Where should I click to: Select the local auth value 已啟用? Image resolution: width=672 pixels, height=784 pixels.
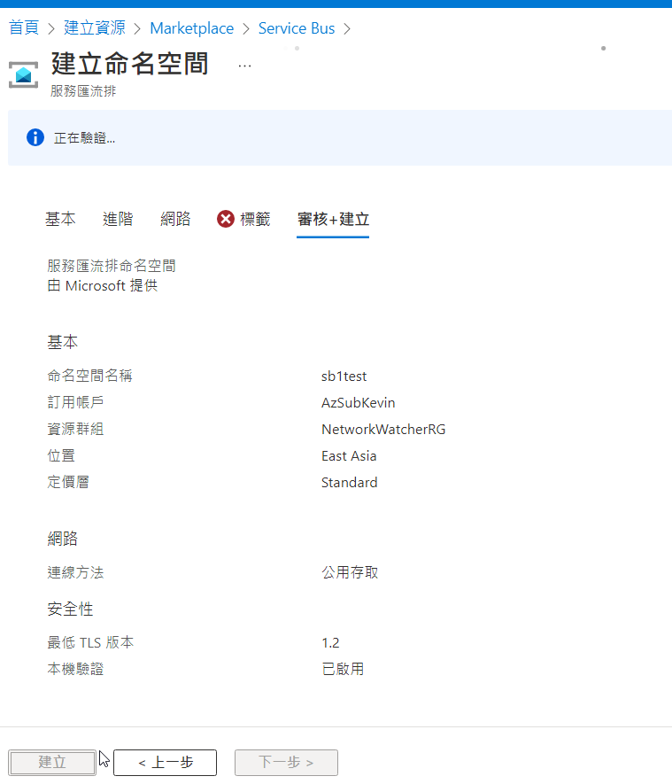343,669
